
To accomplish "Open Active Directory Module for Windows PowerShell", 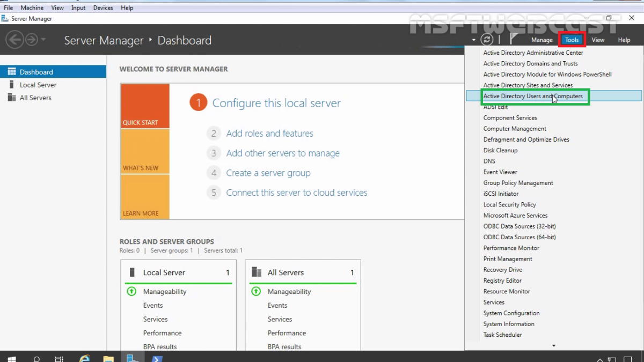I will [x=553, y=75].
